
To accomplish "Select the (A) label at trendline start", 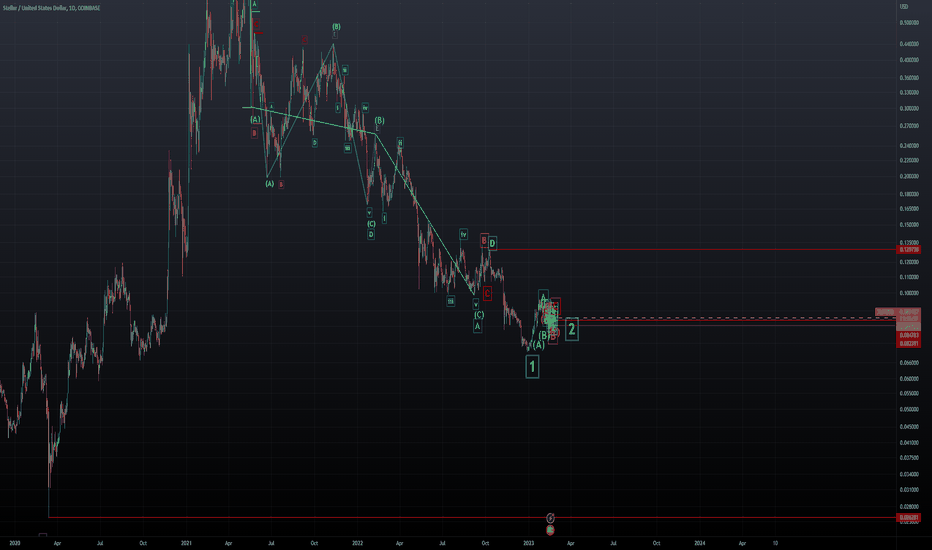I will 255,120.
